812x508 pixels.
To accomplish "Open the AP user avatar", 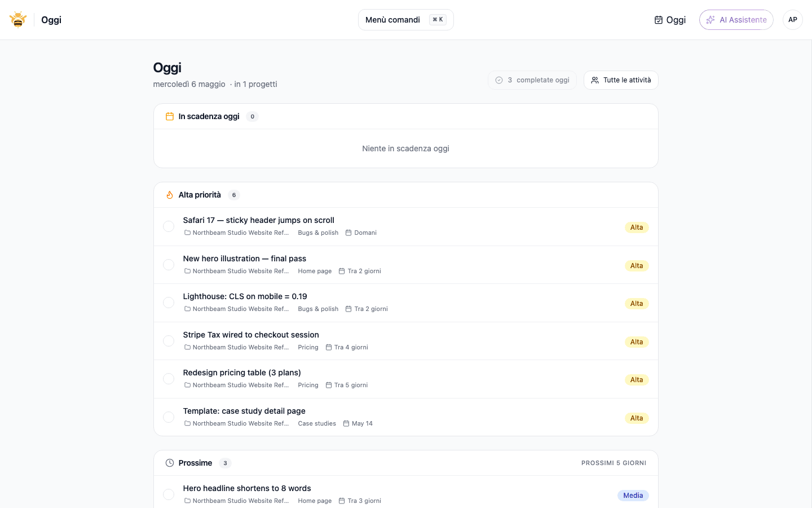I will [792, 20].
